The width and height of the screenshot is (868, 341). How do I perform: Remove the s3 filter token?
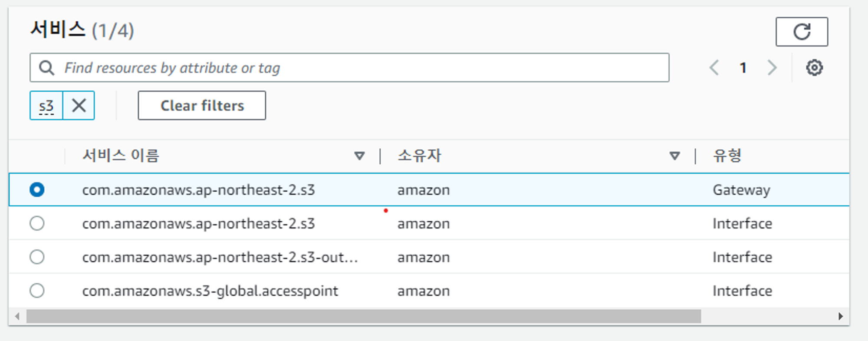pyautogui.click(x=79, y=105)
